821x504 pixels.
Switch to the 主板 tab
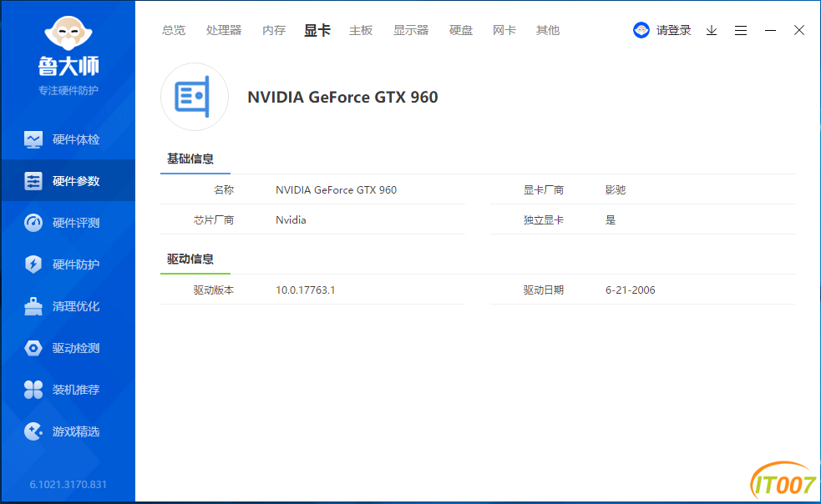click(x=361, y=30)
